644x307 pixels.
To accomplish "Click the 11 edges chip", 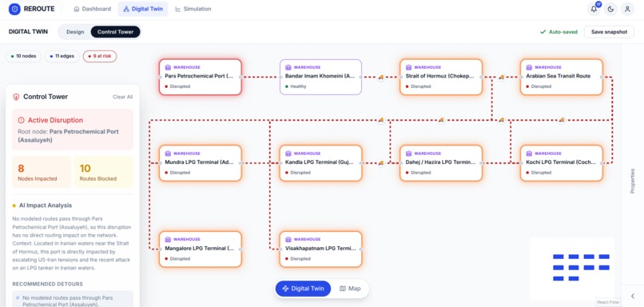I will click(62, 56).
